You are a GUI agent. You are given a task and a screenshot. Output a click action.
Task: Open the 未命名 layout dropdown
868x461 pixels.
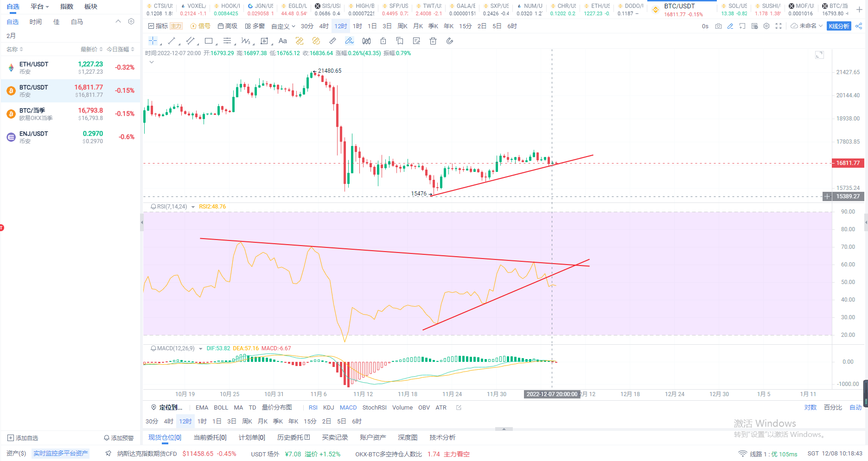[x=807, y=26]
